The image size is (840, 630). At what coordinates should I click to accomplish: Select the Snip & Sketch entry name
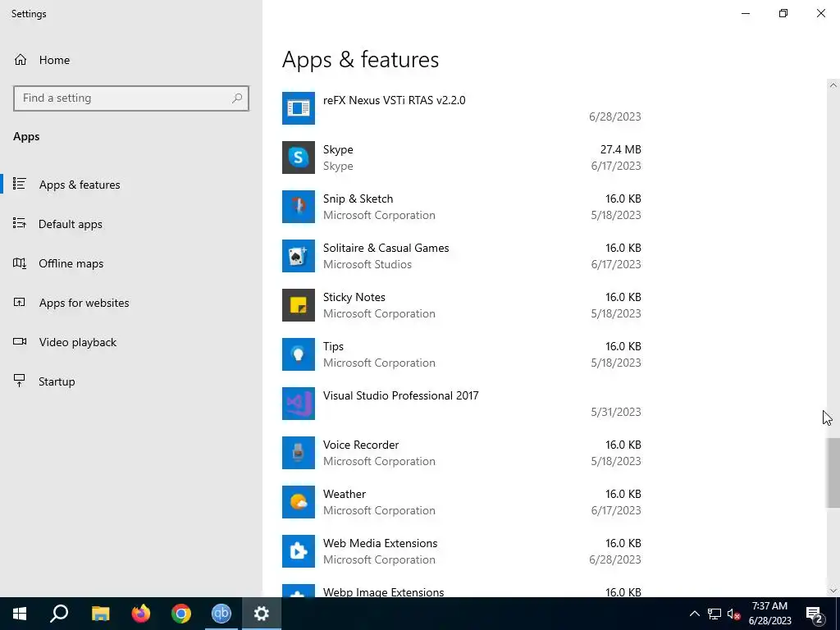(358, 199)
